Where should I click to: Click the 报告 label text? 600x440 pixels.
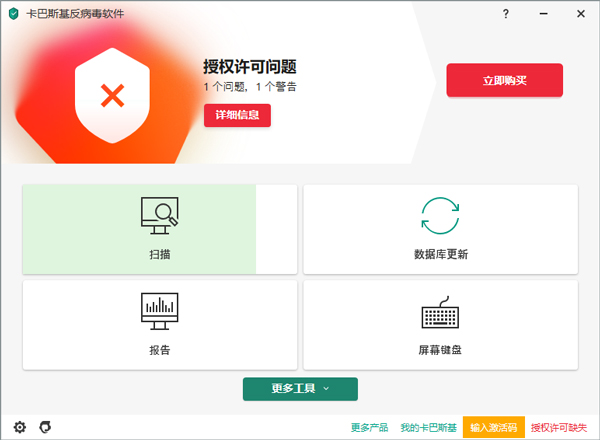(160, 350)
